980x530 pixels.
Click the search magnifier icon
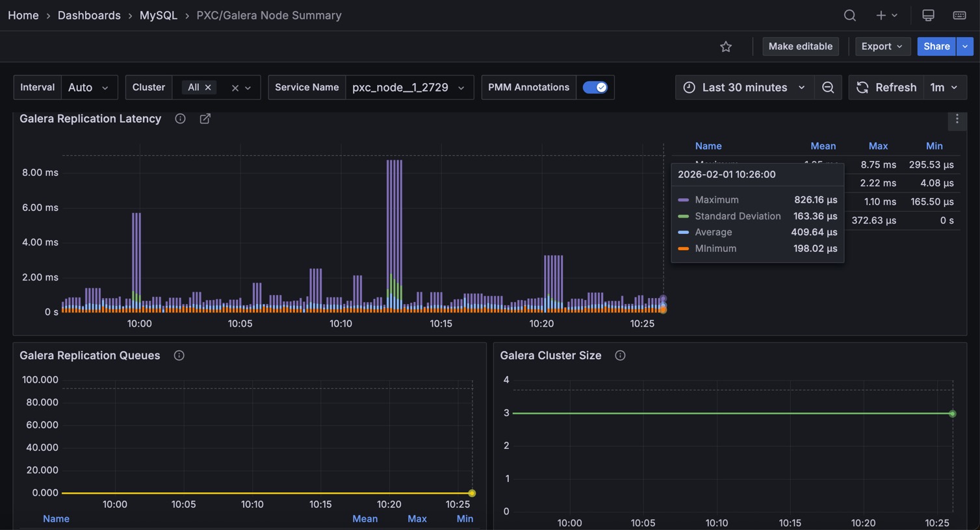[849, 15]
